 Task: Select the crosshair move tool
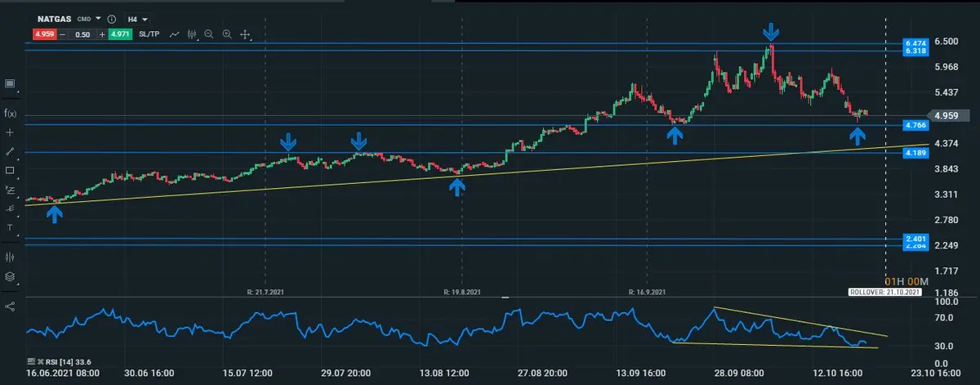245,34
